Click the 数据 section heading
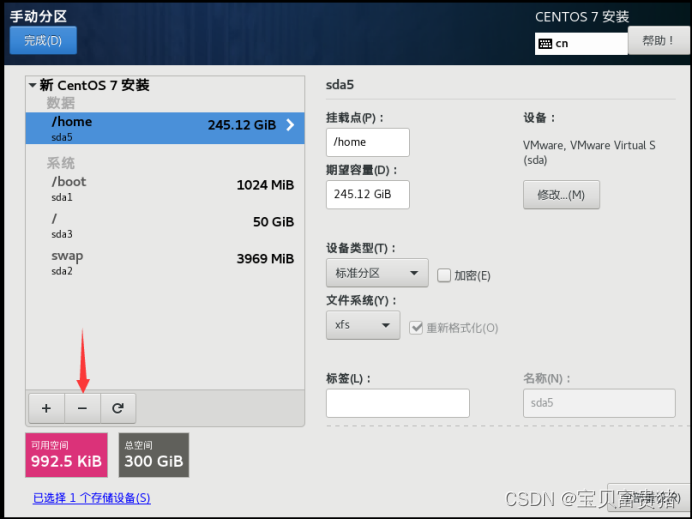 (x=60, y=103)
